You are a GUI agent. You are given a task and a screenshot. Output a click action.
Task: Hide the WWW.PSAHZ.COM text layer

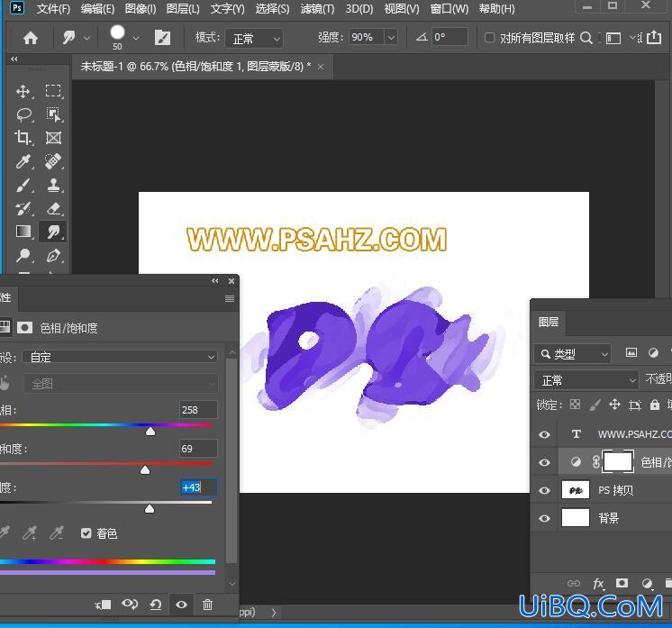544,434
